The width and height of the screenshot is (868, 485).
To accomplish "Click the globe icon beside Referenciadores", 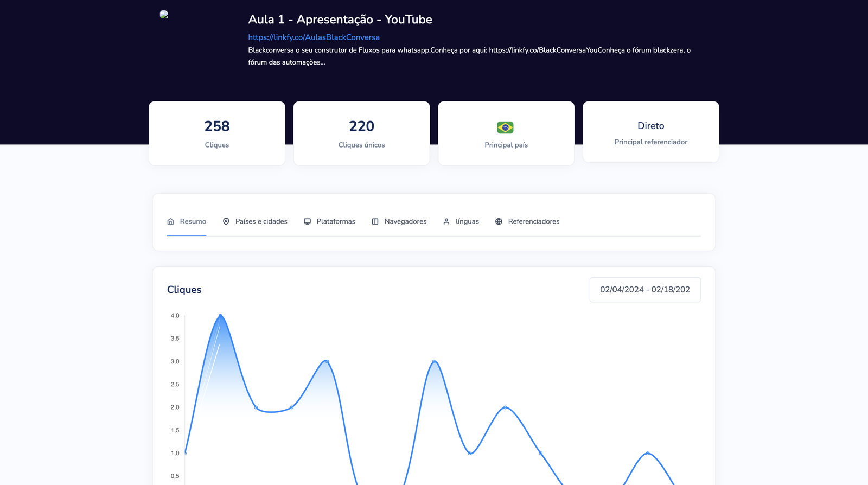I will tap(499, 221).
